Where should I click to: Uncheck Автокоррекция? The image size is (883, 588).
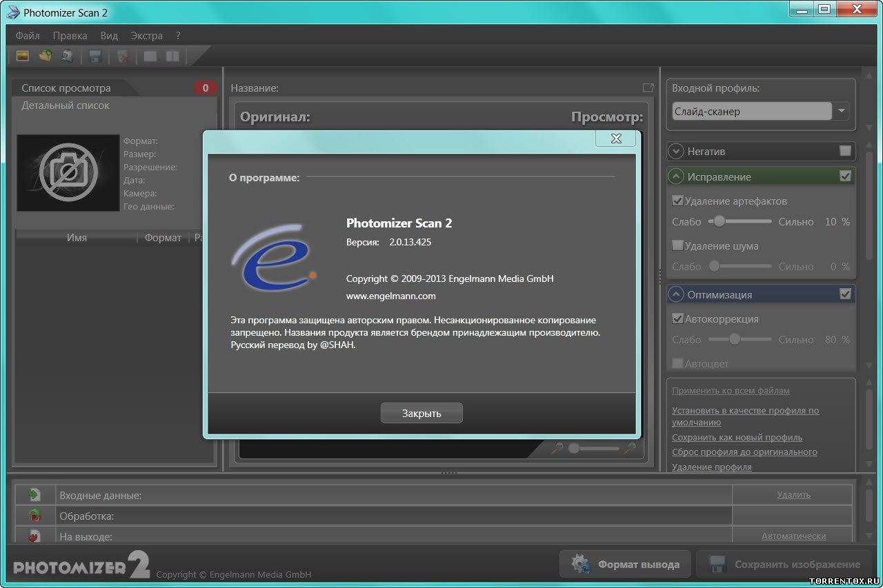pyautogui.click(x=677, y=319)
